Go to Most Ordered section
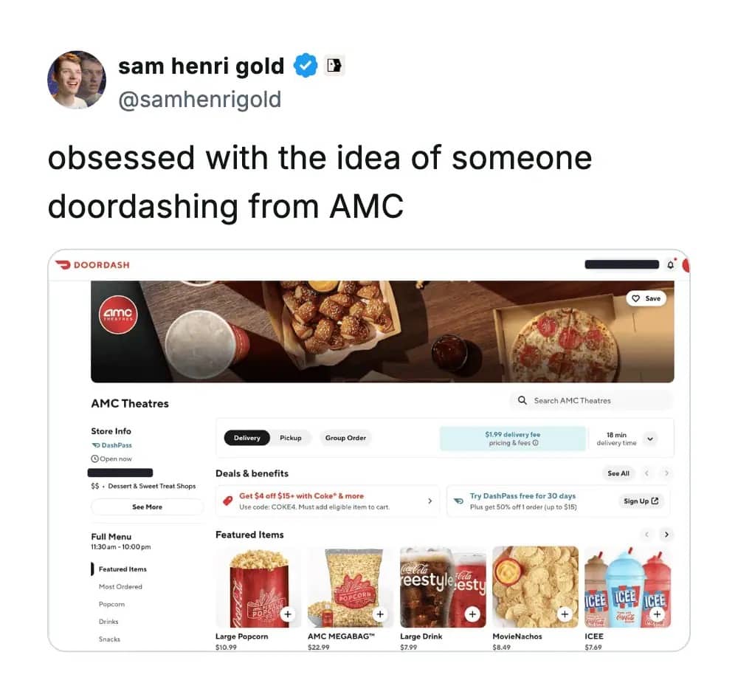Screen dimensions: 738x700 tap(120, 587)
